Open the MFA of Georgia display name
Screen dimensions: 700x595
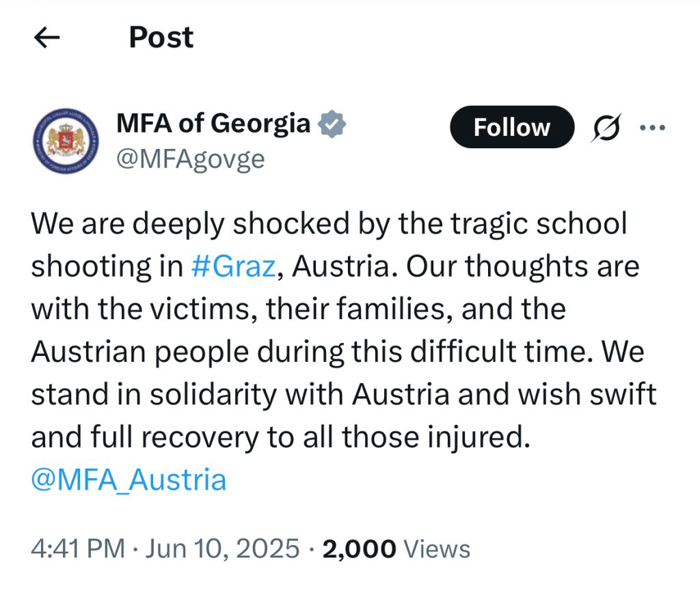[x=213, y=123]
